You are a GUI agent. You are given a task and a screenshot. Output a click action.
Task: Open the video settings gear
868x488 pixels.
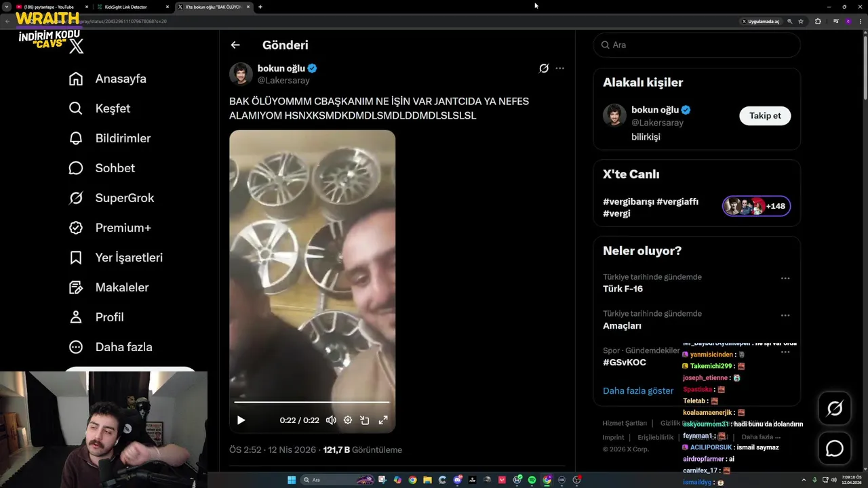(x=348, y=420)
